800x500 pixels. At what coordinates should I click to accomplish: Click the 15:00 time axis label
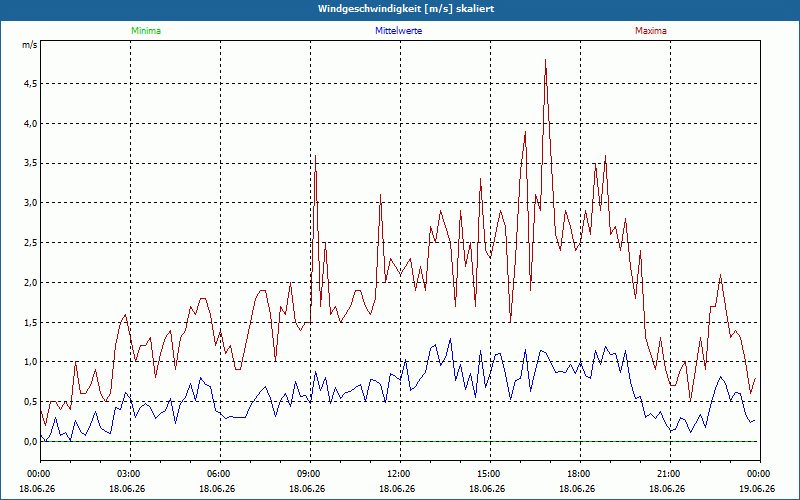point(488,474)
